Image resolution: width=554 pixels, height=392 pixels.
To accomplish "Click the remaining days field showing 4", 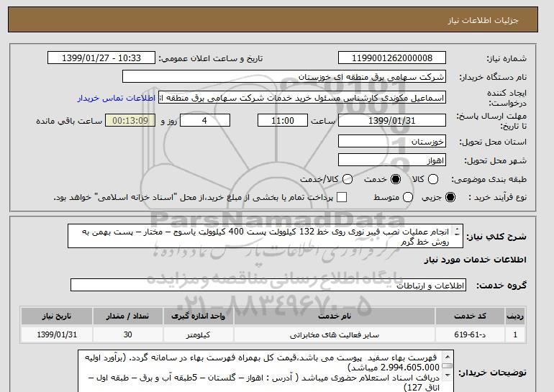I will click(205, 120).
